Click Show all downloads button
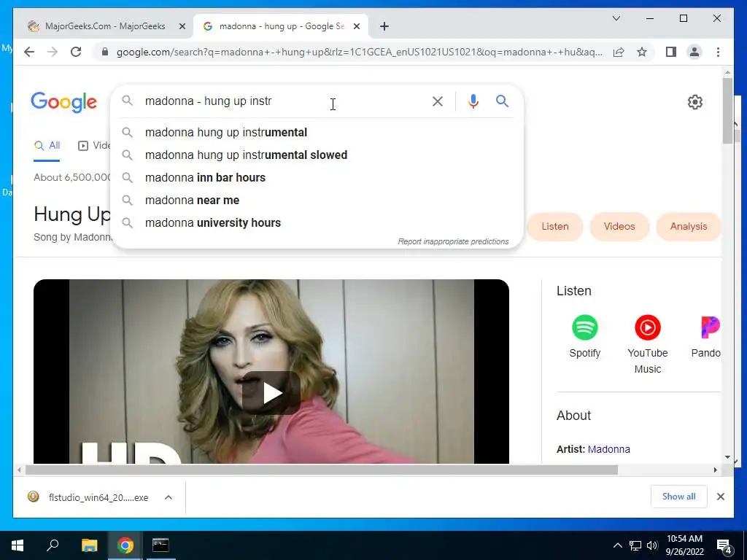This screenshot has height=560, width=747. pyautogui.click(x=679, y=497)
